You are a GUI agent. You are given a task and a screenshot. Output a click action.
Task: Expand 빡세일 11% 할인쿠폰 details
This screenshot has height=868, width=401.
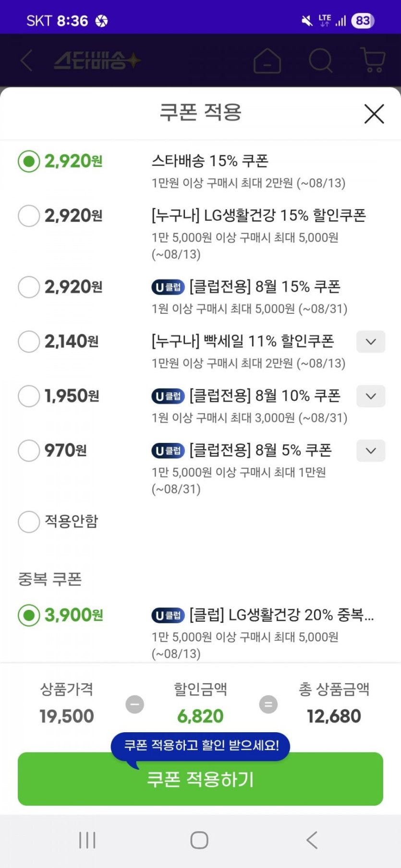coord(370,342)
